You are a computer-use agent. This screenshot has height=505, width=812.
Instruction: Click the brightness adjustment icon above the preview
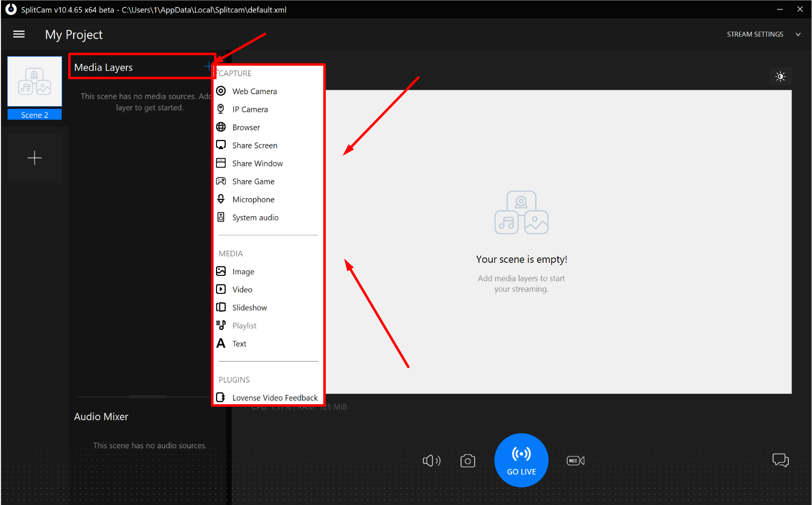(x=780, y=76)
